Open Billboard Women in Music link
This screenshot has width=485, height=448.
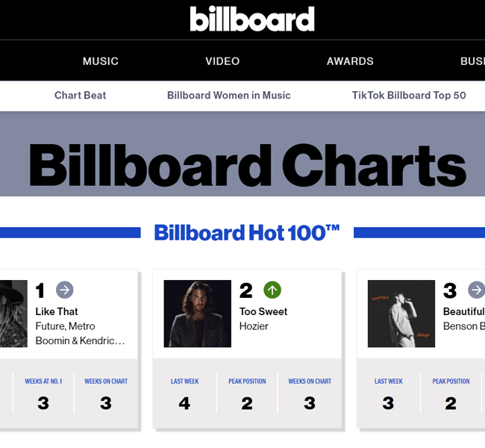229,96
